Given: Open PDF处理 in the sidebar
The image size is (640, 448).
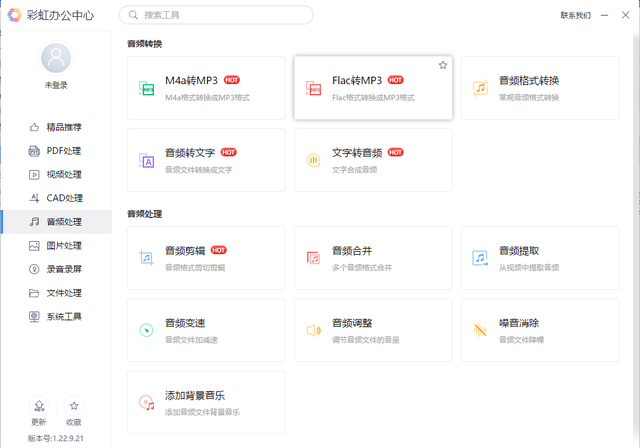Looking at the screenshot, I should 56,151.
